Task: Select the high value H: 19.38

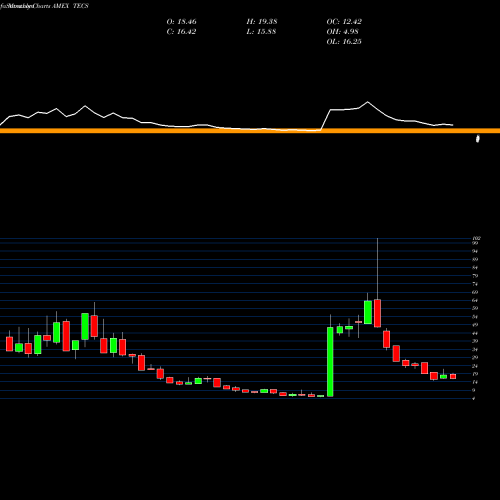Action: coord(262,22)
